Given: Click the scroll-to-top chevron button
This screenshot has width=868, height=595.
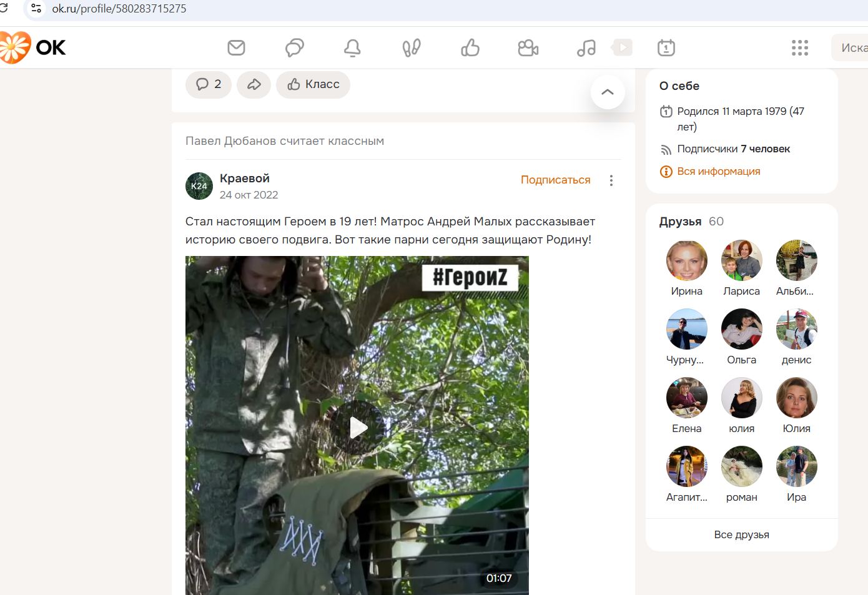Looking at the screenshot, I should (x=608, y=92).
